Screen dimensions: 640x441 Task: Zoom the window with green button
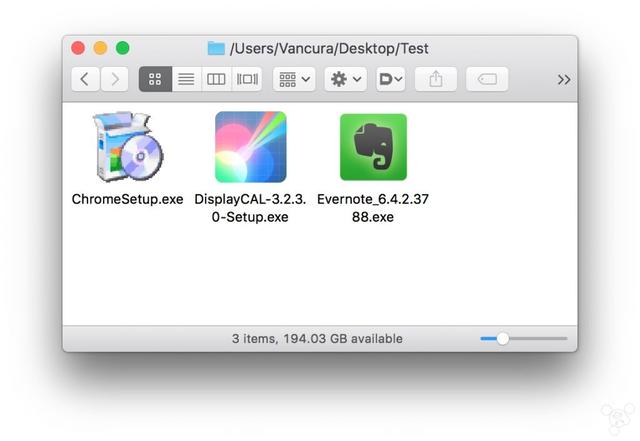[x=122, y=48]
